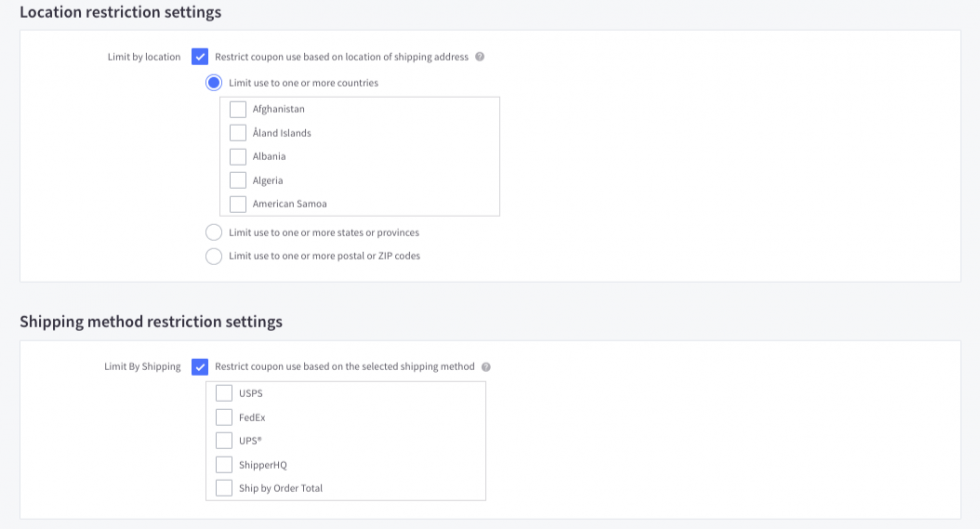The width and height of the screenshot is (980, 529).
Task: Select the Algeria checkbox
Action: [238, 181]
